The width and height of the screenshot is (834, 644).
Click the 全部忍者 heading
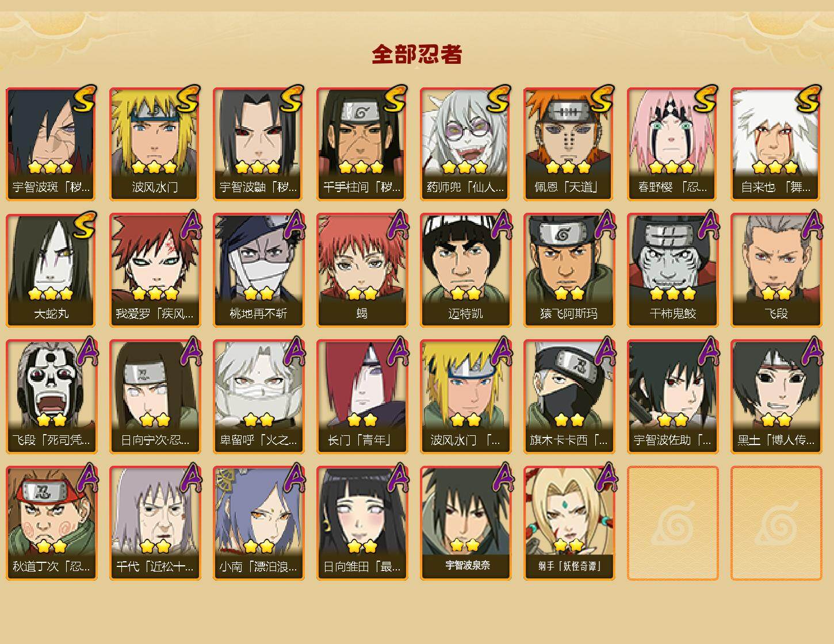pyautogui.click(x=417, y=55)
